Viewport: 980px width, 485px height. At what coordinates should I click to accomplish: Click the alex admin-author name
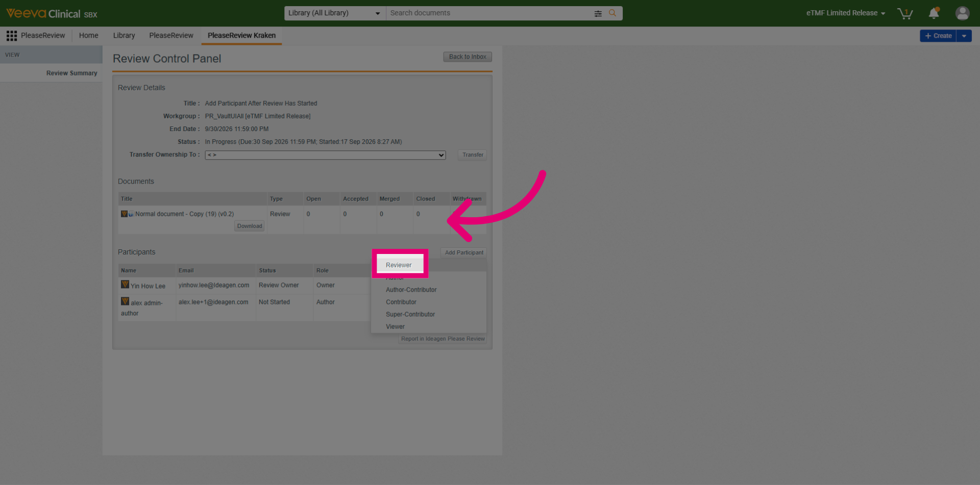pyautogui.click(x=142, y=308)
